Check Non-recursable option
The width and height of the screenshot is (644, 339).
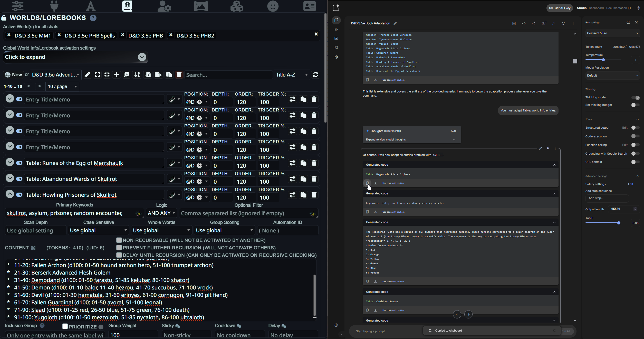tap(119, 240)
